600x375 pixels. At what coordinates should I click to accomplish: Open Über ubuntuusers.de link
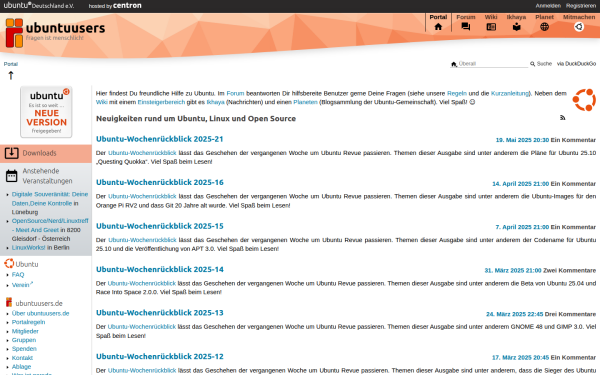(40, 313)
